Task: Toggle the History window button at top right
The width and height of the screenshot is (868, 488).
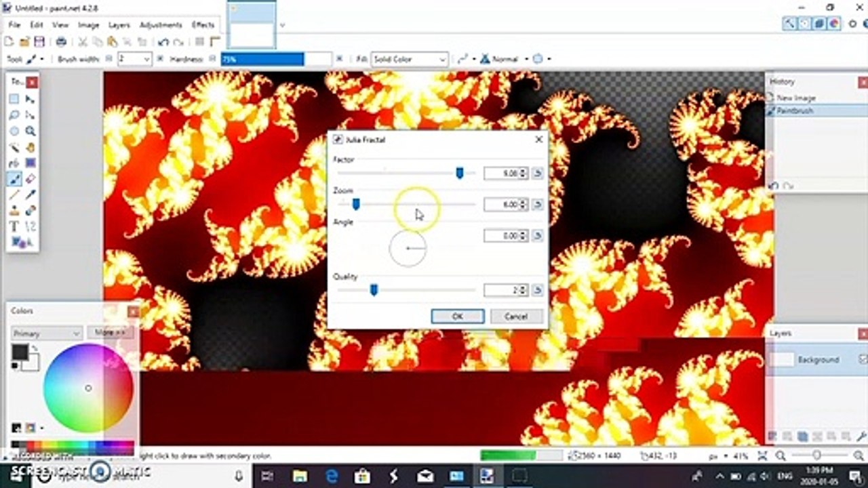Action: pos(804,24)
